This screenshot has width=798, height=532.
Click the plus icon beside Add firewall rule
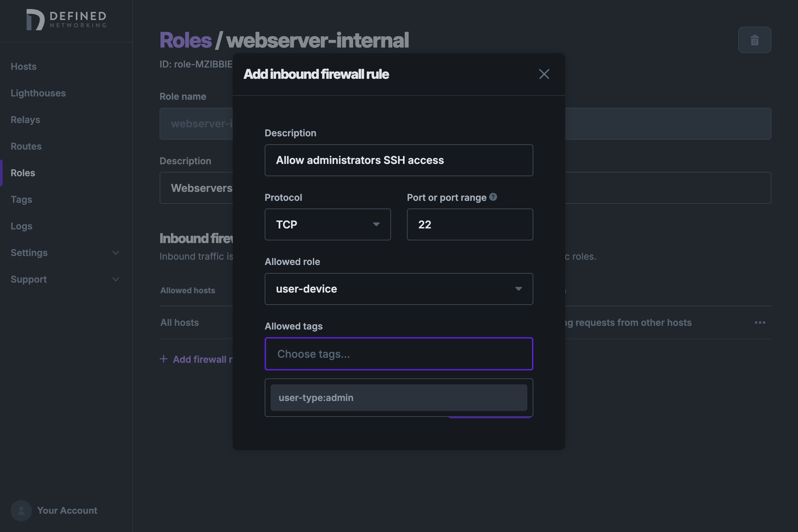164,359
